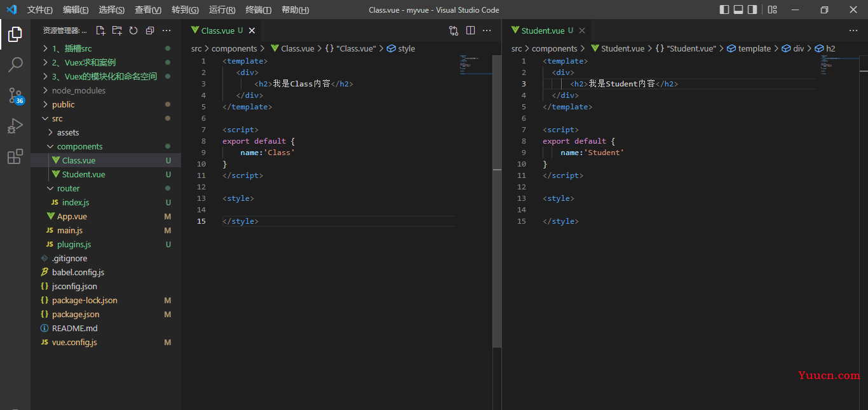Toggle primary side bar layout button
868x410 pixels.
[724, 10]
